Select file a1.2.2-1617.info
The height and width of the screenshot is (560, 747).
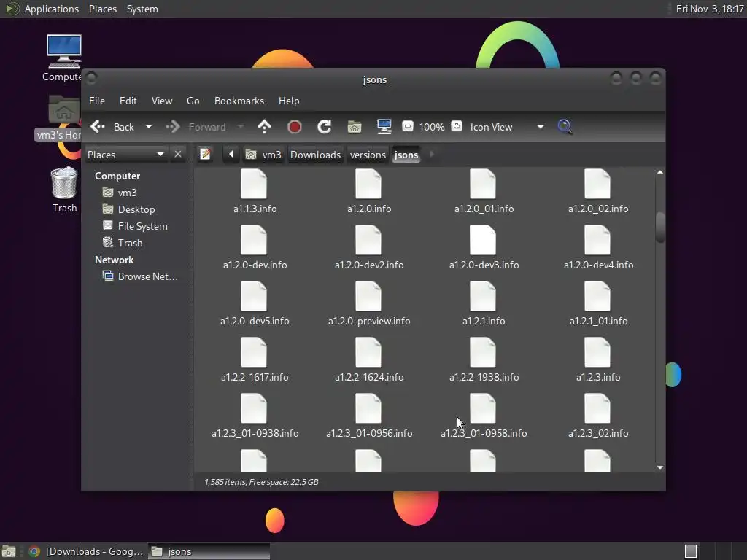point(255,360)
